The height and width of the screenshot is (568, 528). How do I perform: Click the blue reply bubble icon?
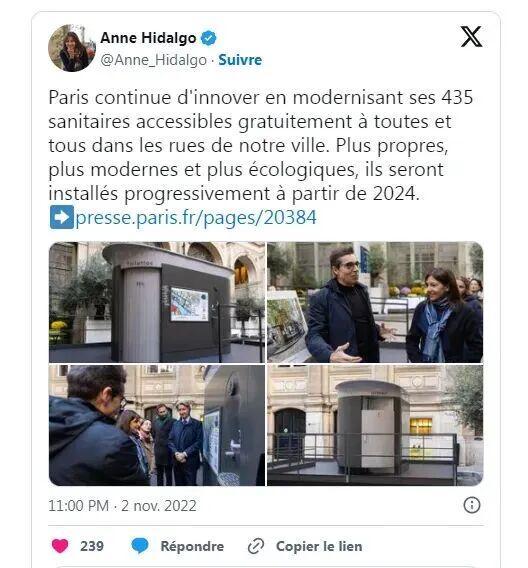coord(139,546)
